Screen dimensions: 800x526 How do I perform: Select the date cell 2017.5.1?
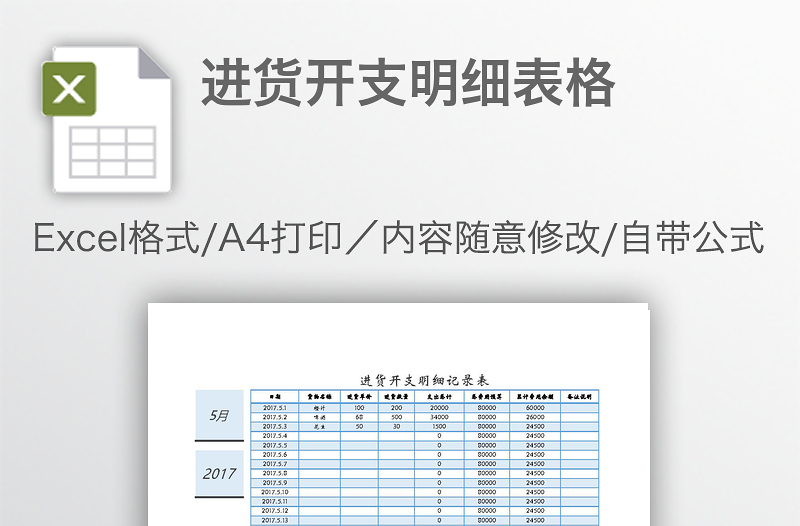(x=274, y=408)
